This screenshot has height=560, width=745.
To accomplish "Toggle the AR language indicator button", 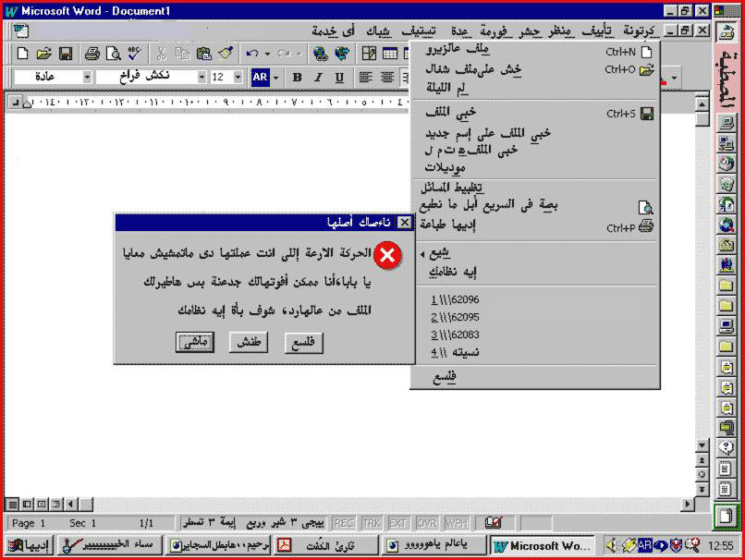I will [260, 77].
